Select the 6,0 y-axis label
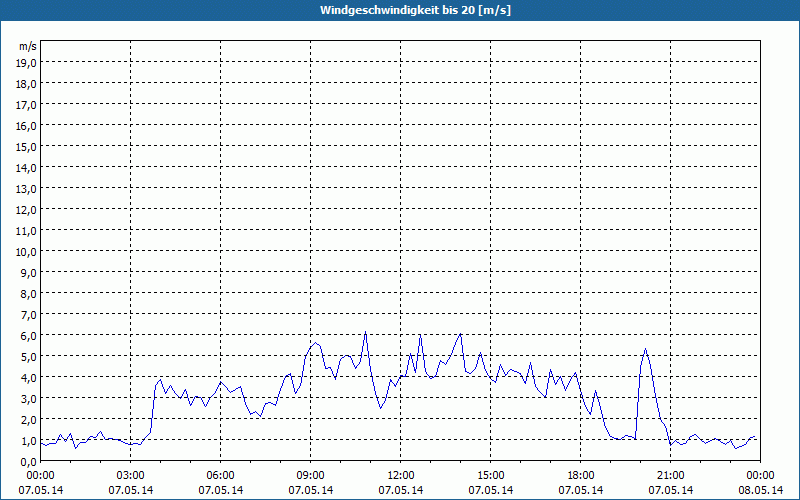This screenshot has height=500, width=800. point(29,336)
